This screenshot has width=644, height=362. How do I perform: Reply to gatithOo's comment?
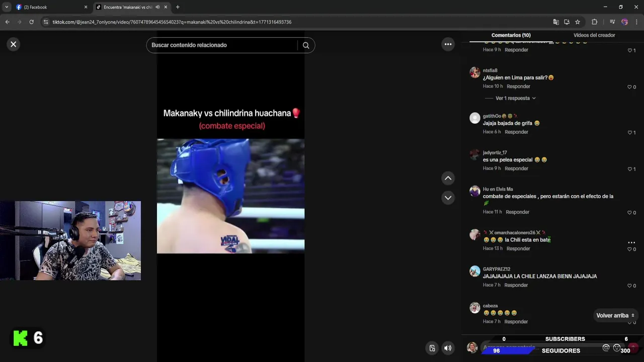[x=516, y=132]
